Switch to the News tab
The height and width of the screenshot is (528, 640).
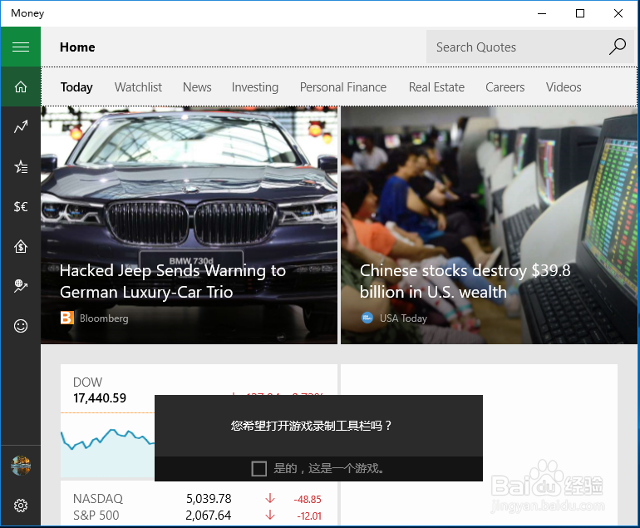(x=197, y=87)
